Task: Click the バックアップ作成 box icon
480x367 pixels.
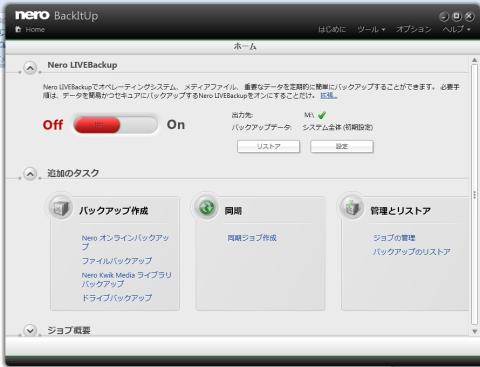Action: click(61, 207)
